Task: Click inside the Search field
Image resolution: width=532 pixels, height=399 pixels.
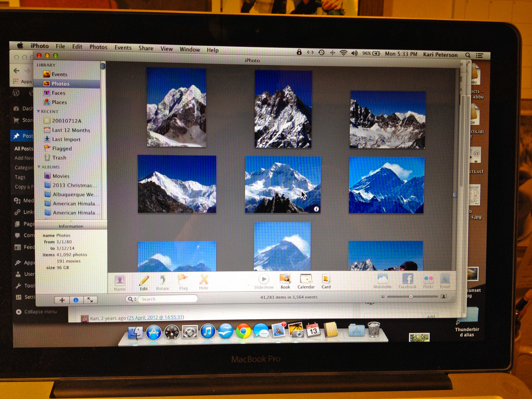Action: pyautogui.click(x=168, y=299)
